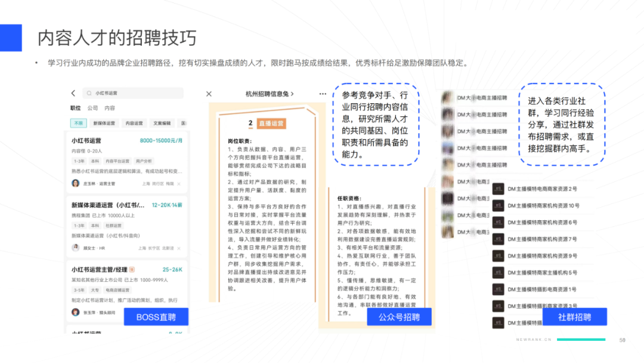Click the 公众号招聘 blue label
The width and height of the screenshot is (644, 363).
pos(399,317)
